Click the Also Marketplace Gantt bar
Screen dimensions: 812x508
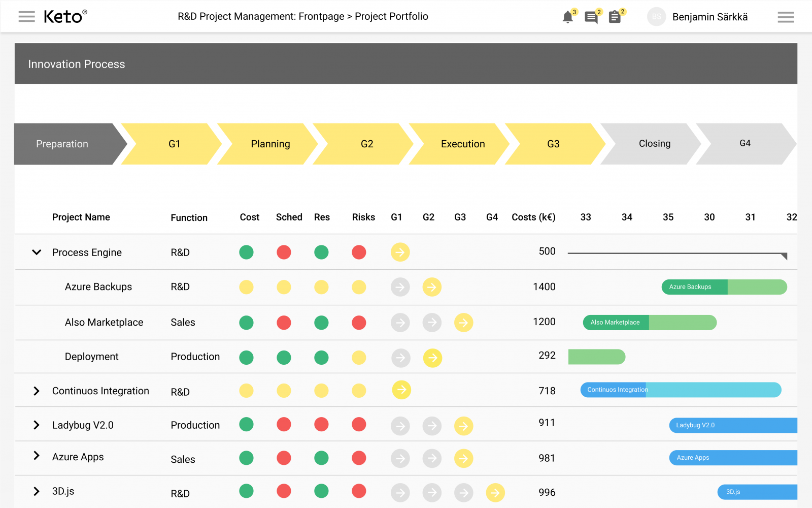650,323
